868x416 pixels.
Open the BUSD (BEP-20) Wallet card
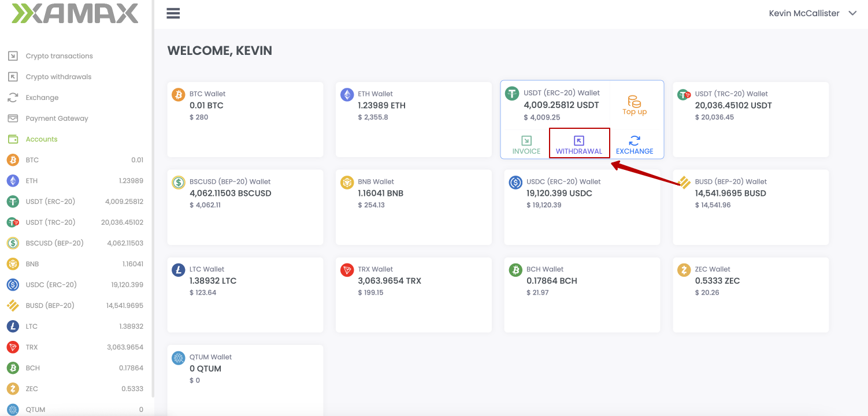(x=751, y=207)
